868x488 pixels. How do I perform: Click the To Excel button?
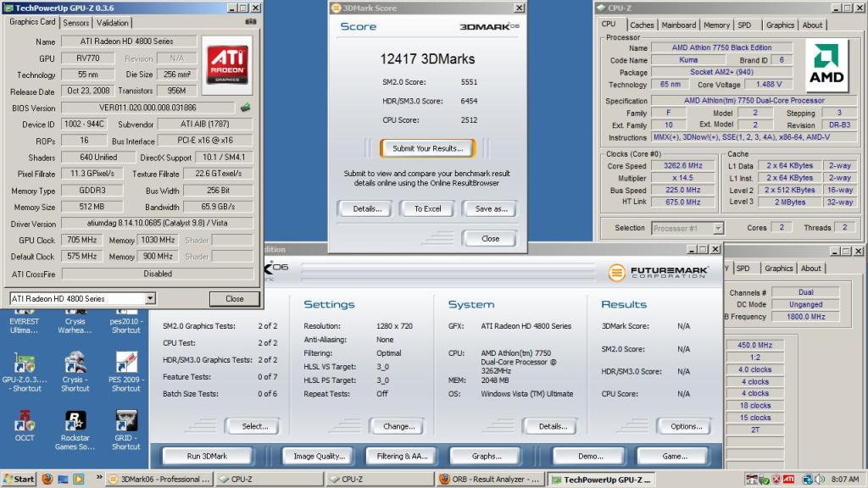tap(427, 208)
